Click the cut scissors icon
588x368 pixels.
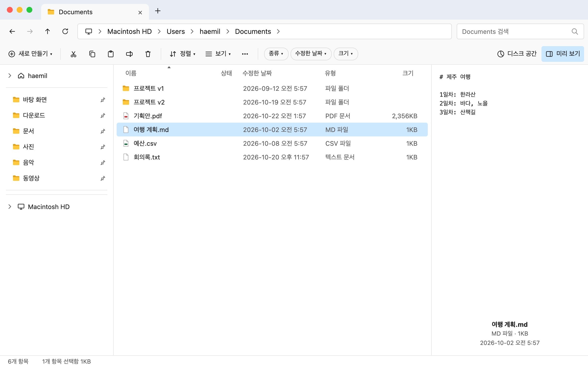click(x=73, y=54)
